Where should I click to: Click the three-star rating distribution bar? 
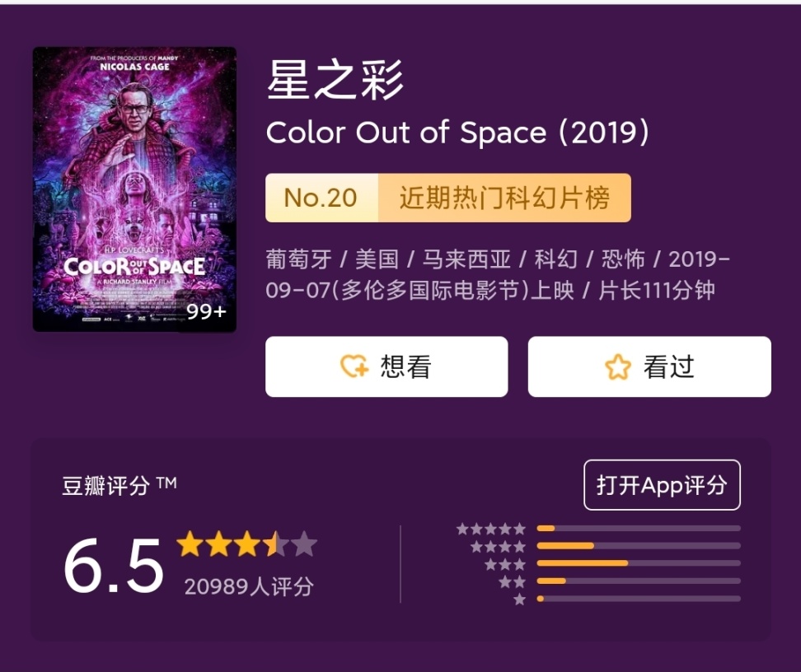(x=638, y=563)
